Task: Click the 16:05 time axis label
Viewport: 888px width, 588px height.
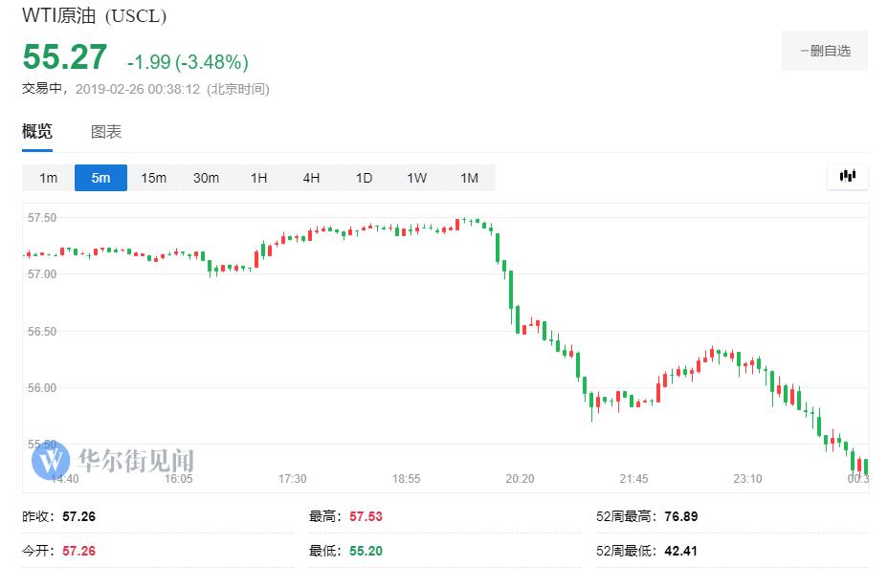Action: 178,479
